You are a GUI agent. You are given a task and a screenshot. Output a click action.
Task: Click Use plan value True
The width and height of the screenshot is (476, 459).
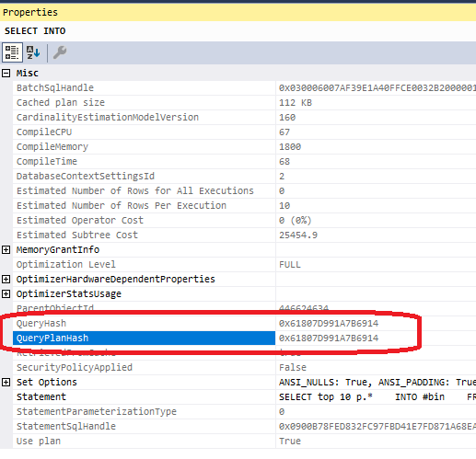(x=290, y=442)
